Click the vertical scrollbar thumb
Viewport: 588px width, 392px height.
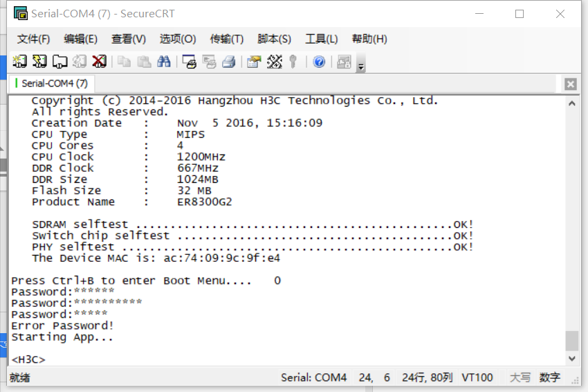[572, 341]
